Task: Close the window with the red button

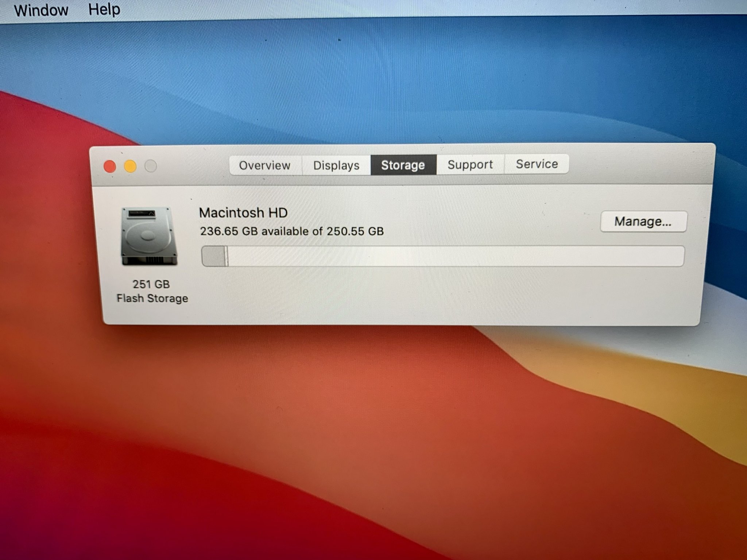Action: 110,167
